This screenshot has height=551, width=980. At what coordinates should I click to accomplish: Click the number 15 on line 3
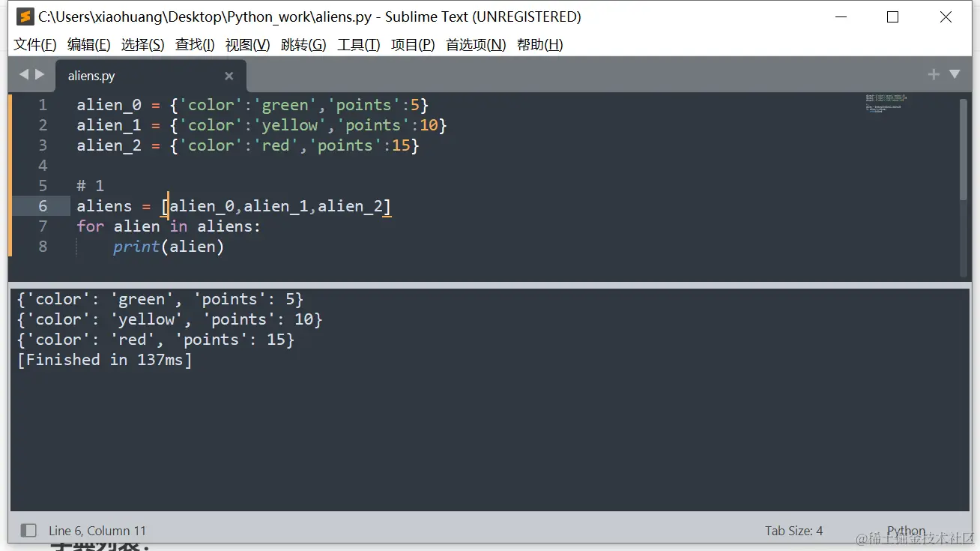(401, 145)
